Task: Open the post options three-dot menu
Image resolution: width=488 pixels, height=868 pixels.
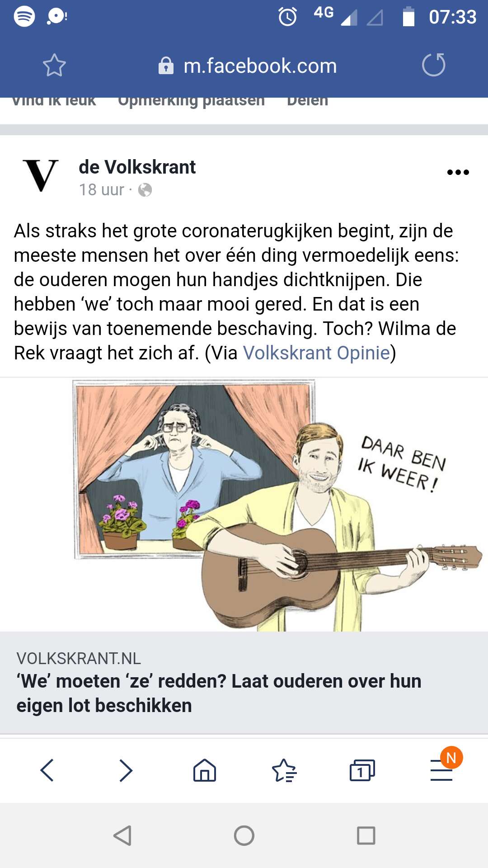Action: (x=458, y=172)
